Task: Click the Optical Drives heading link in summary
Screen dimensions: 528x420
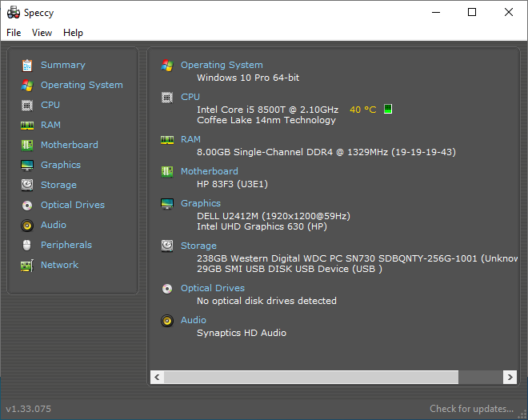Action: click(x=213, y=288)
